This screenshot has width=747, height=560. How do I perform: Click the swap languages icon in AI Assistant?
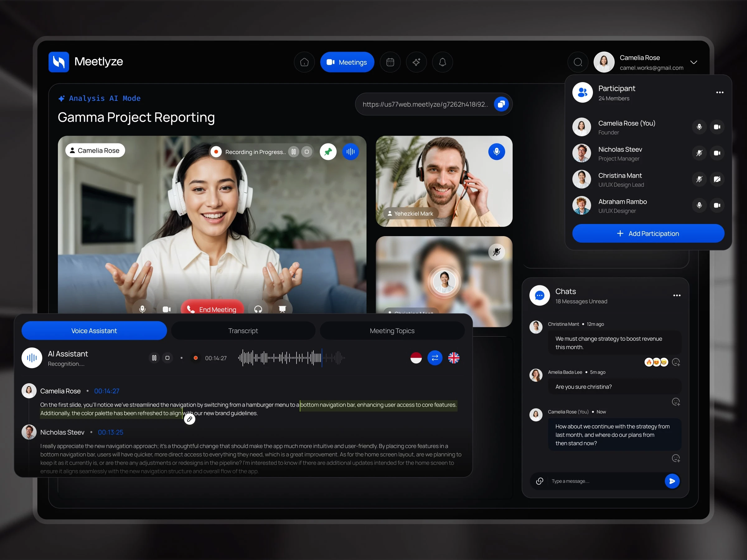pyautogui.click(x=435, y=358)
